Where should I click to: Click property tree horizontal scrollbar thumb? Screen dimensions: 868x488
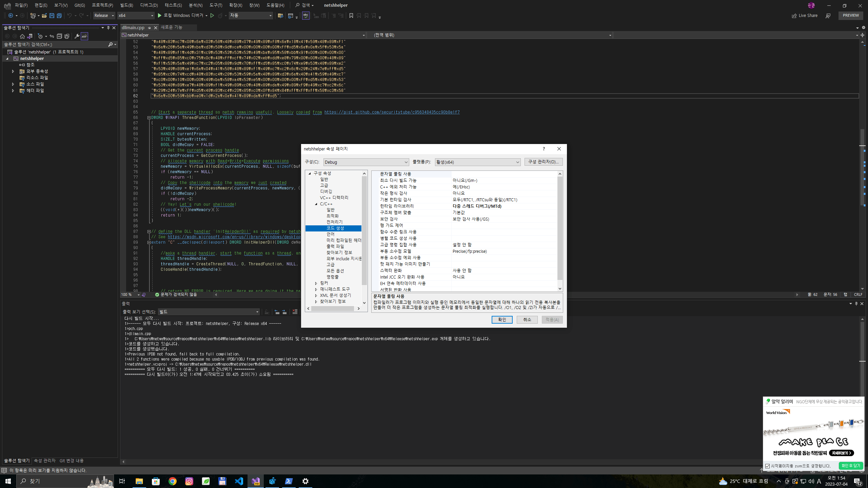point(333,308)
